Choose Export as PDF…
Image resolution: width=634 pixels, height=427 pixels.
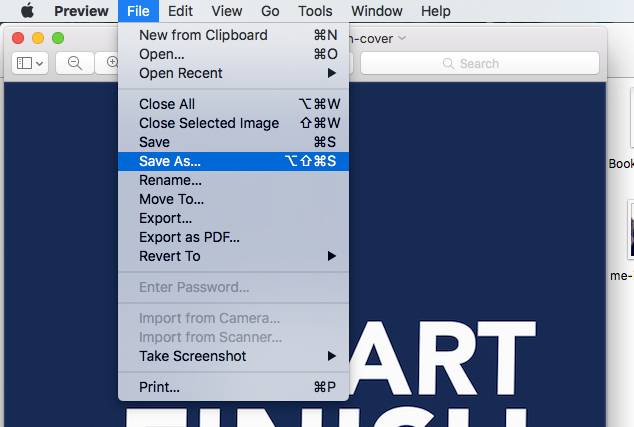[x=233, y=237]
